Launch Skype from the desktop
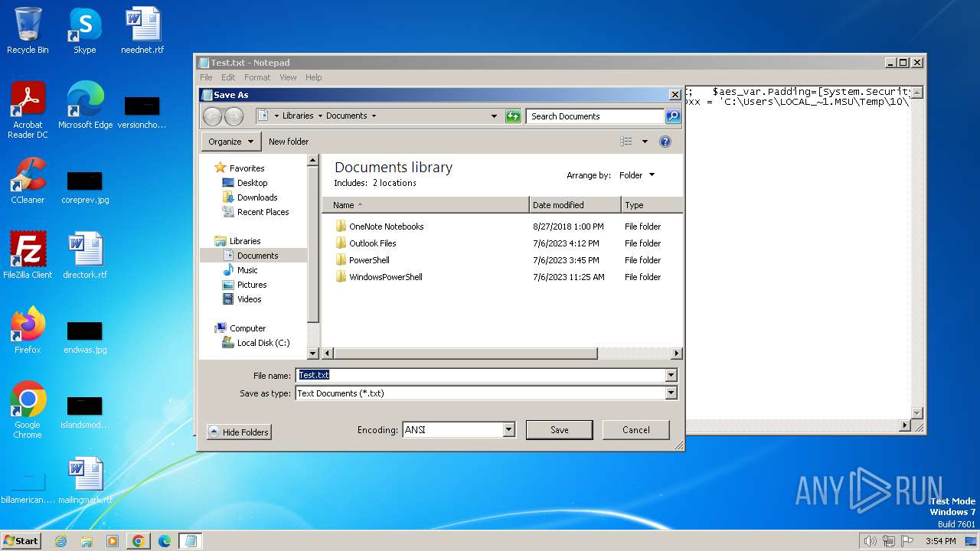The width and height of the screenshot is (980, 551). pos(84,31)
